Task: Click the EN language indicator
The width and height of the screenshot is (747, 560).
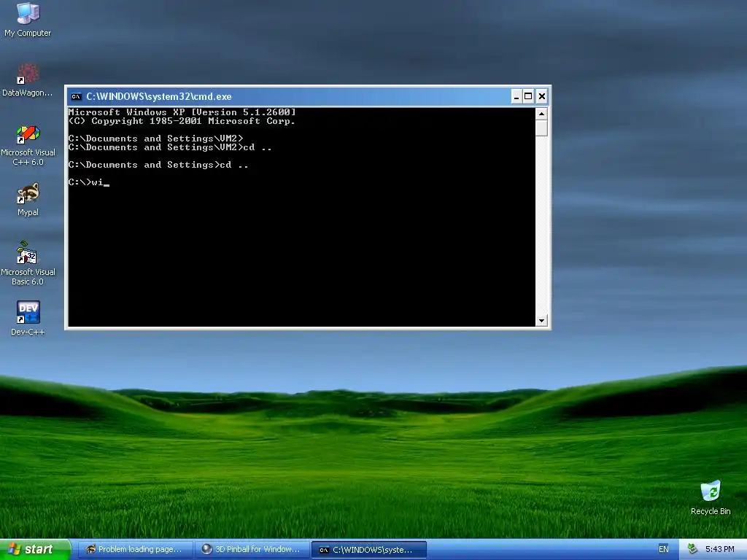Action: point(664,549)
